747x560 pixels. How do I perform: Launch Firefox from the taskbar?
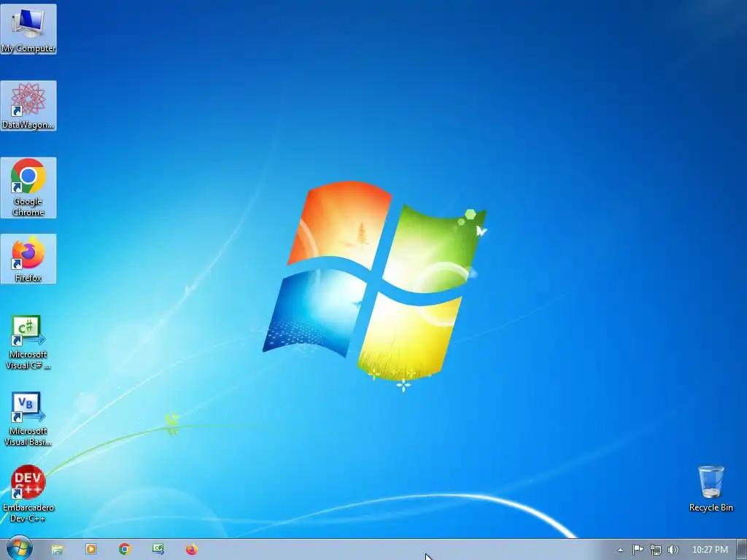[192, 550]
